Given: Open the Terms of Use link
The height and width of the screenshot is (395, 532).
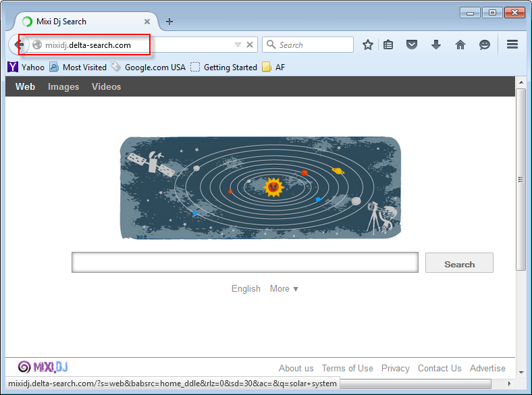Looking at the screenshot, I should click(348, 368).
